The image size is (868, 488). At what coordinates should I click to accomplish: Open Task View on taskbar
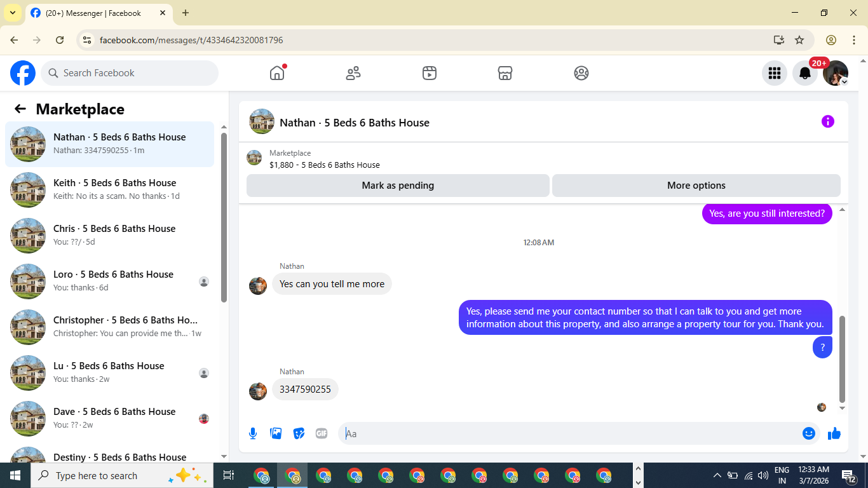(229, 475)
